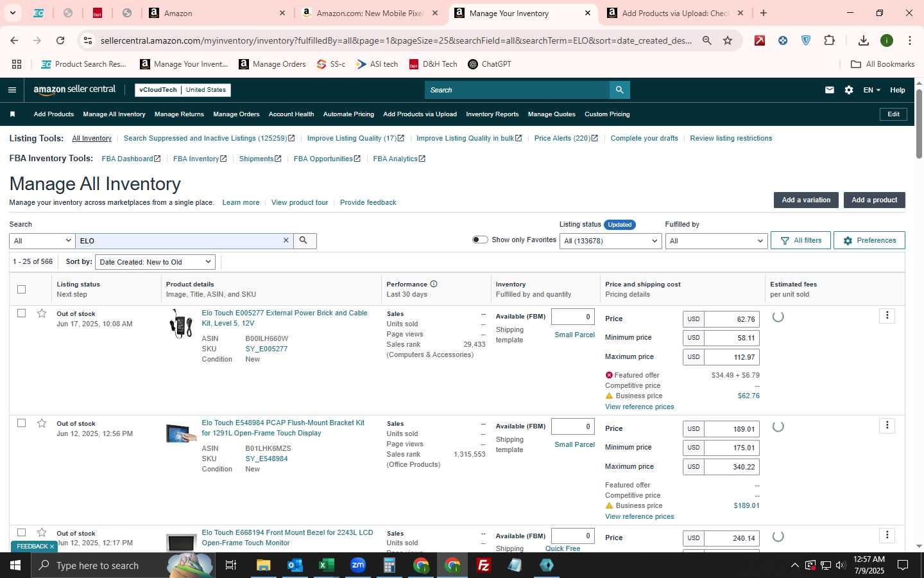This screenshot has height=578, width=924.
Task: Select checkbox for E668194 listing
Action: 21,532
